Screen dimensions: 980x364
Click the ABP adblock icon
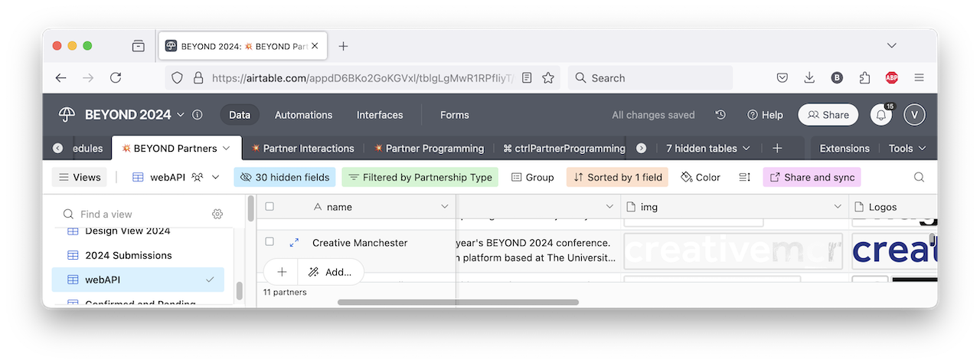pos(892,77)
